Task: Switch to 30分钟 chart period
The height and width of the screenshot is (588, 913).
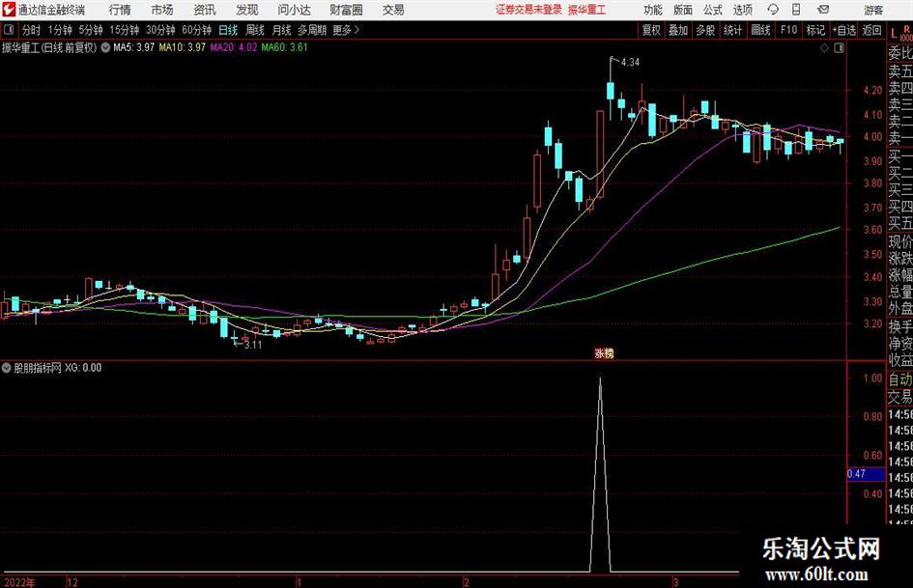Action: (160, 30)
